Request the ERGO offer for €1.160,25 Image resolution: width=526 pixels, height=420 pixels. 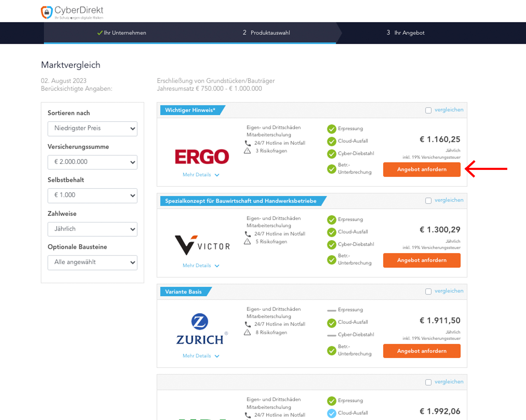click(422, 169)
